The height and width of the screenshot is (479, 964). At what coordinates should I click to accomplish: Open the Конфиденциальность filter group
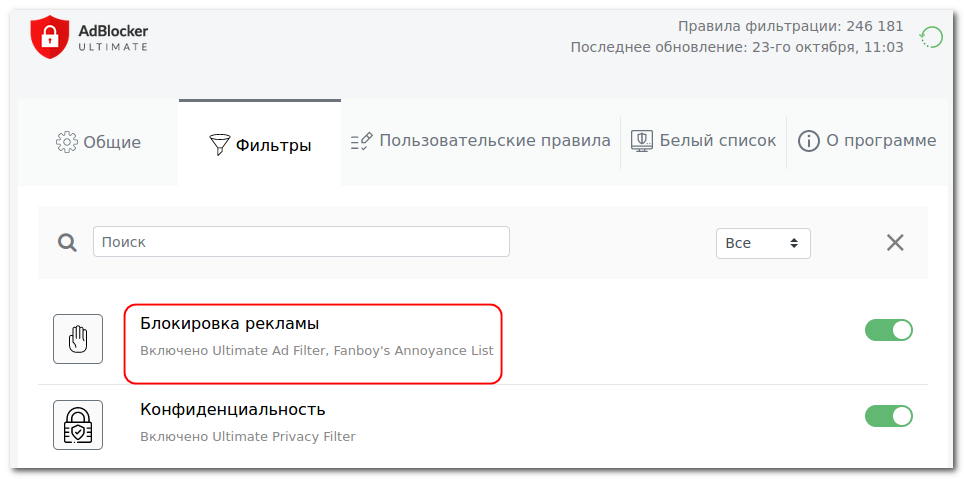[x=233, y=410]
